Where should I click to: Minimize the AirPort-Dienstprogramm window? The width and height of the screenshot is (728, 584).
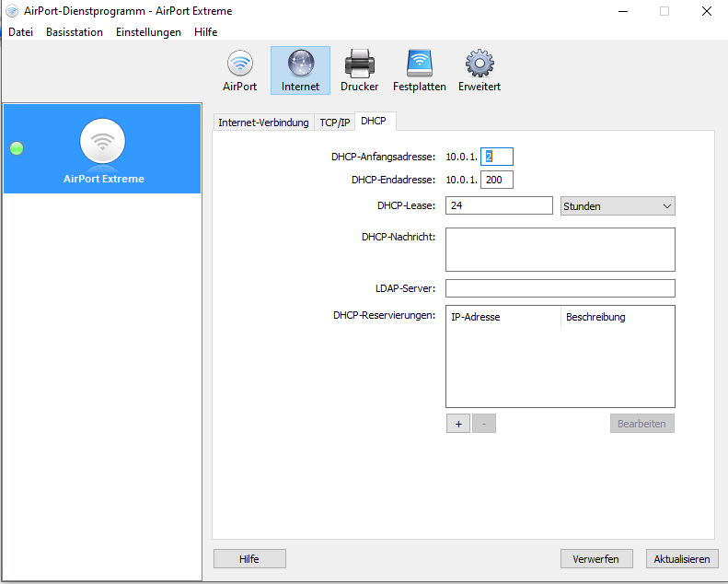click(623, 11)
